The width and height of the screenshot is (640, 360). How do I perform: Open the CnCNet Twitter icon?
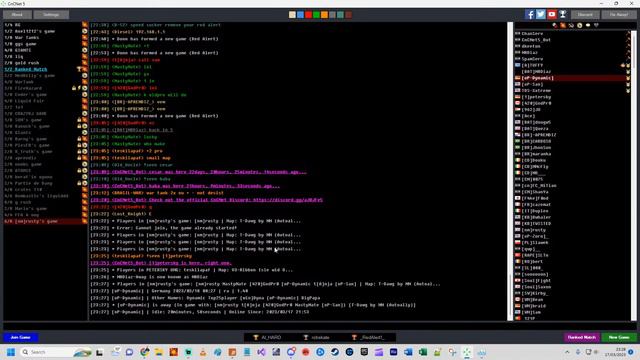[x=540, y=14]
